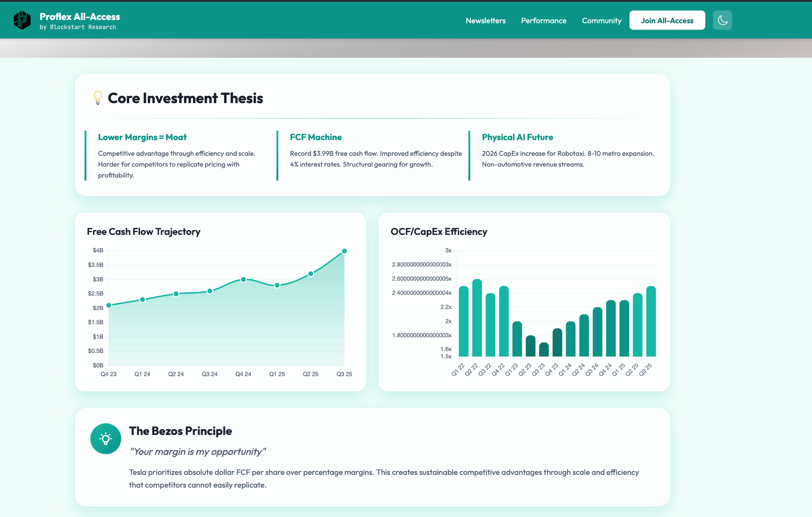Click the Proflex All-Access brand title
The width and height of the screenshot is (812, 517).
click(x=80, y=17)
